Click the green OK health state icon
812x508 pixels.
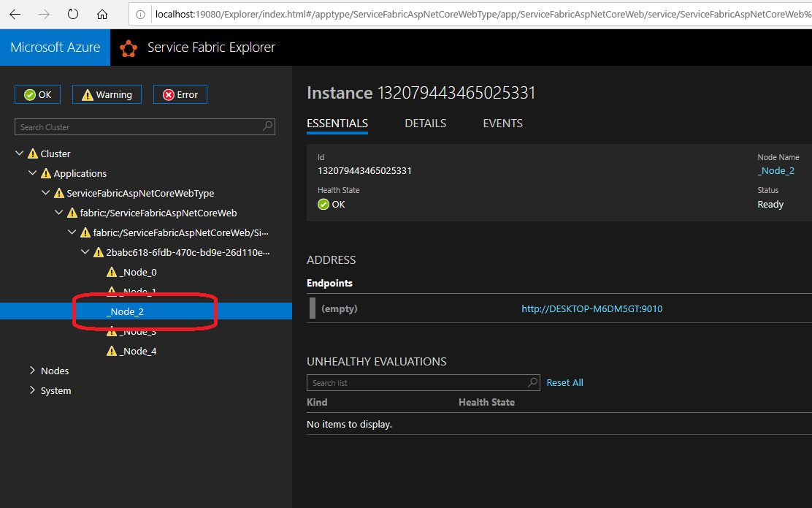pyautogui.click(x=323, y=204)
